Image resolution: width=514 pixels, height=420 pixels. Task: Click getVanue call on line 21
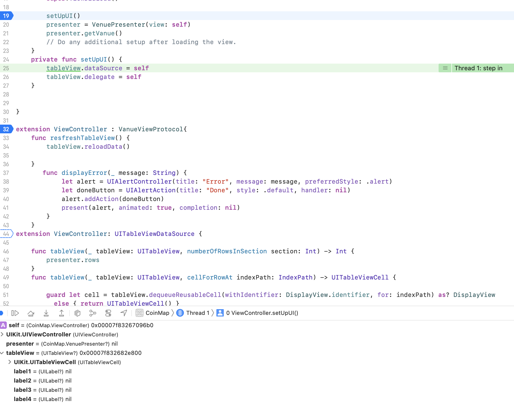pyautogui.click(x=100, y=33)
